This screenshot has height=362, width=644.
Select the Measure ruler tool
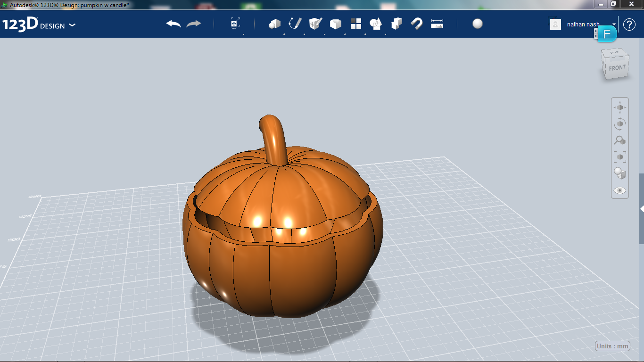tap(437, 24)
